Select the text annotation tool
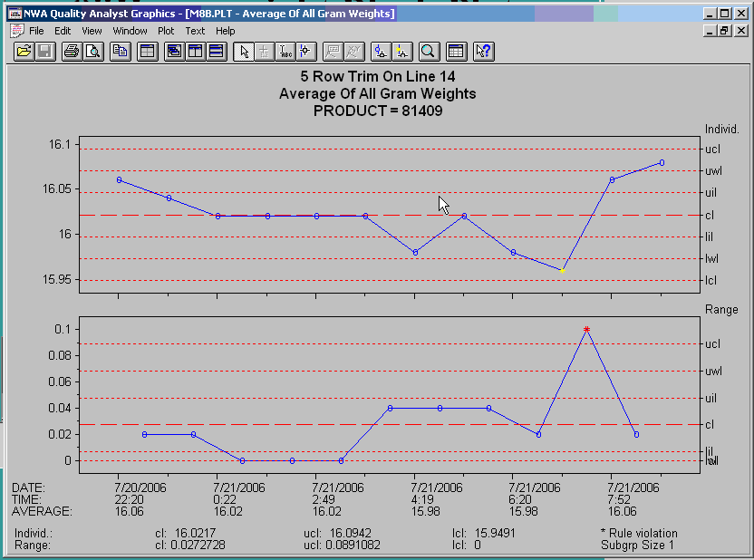This screenshot has height=560, width=754. 285,52
